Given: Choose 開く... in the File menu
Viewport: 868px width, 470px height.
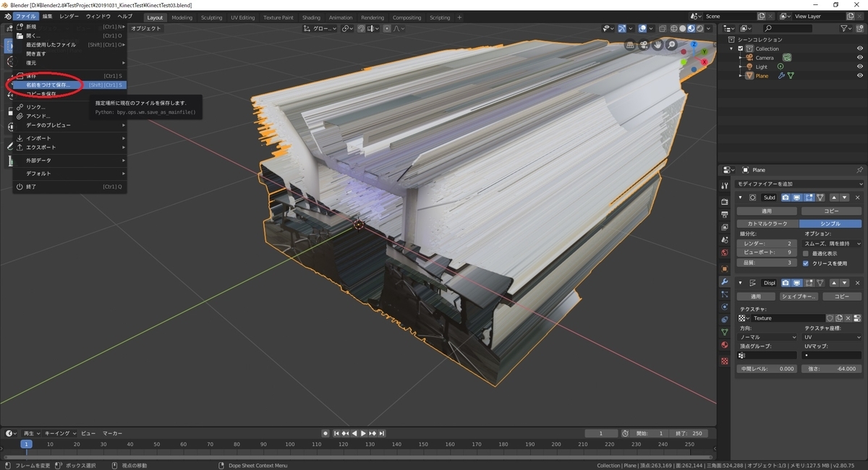Looking at the screenshot, I should [69, 35].
